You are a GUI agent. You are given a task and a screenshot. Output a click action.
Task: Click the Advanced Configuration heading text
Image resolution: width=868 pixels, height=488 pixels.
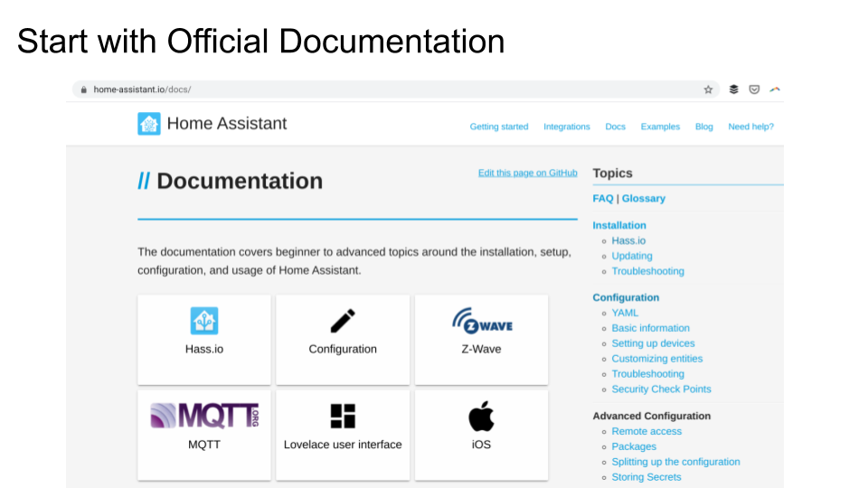[652, 416]
